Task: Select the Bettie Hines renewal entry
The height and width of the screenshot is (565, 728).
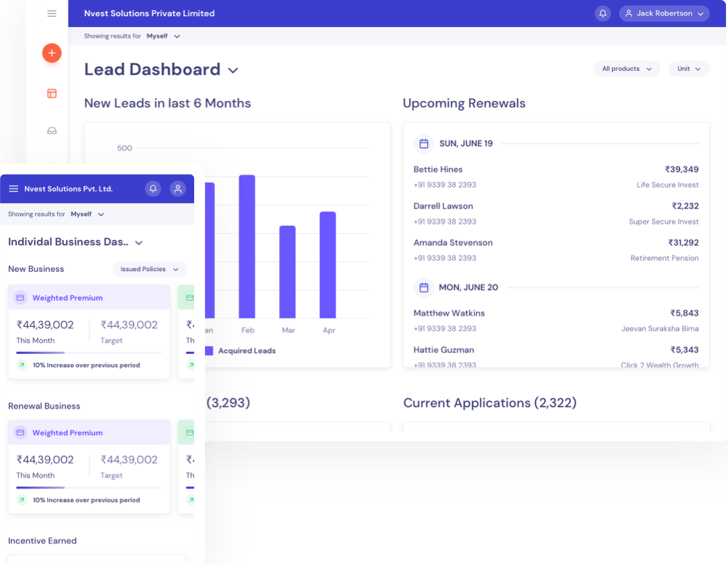Action: pos(555,177)
